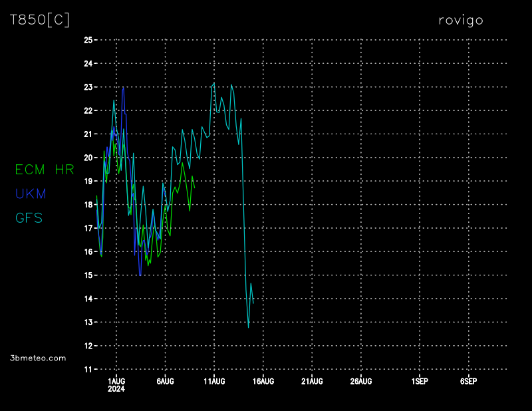Click the GFS legend label

[x=29, y=217]
